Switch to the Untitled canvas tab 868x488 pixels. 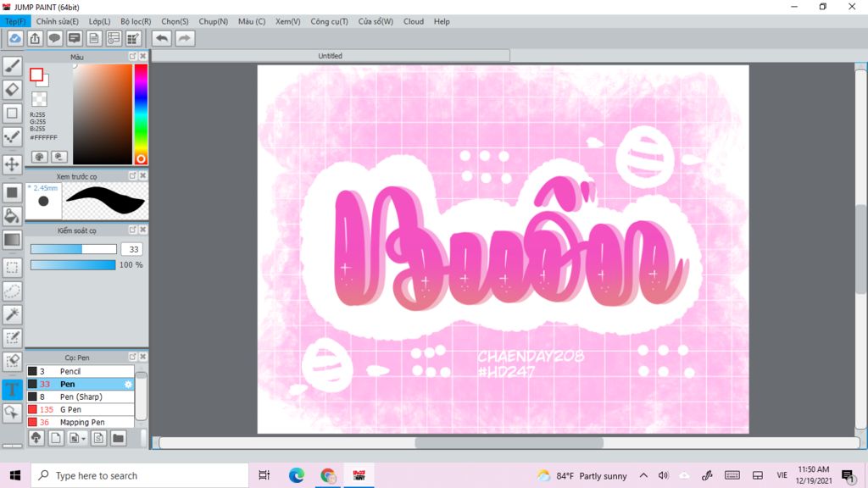coord(331,56)
